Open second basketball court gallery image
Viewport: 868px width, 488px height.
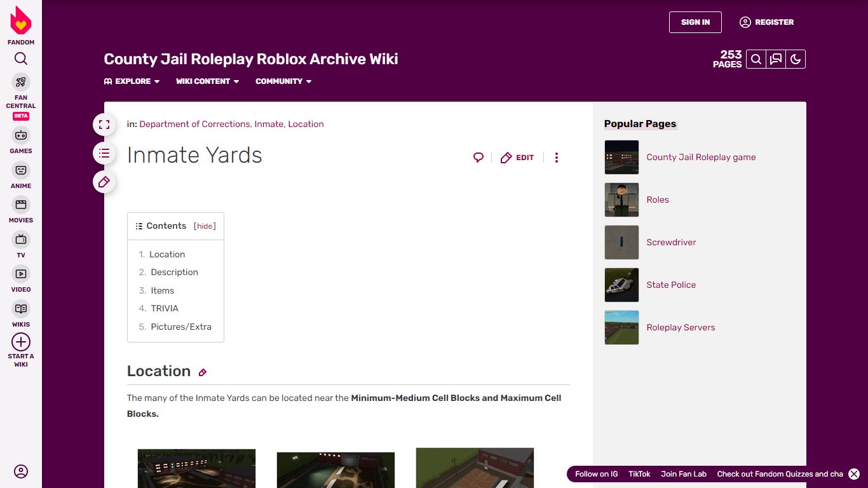(x=336, y=470)
